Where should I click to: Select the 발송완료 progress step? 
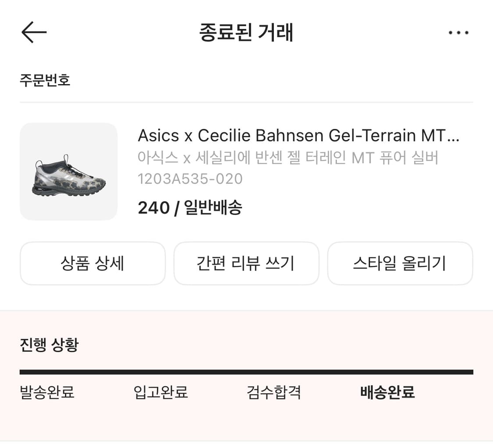(x=46, y=393)
